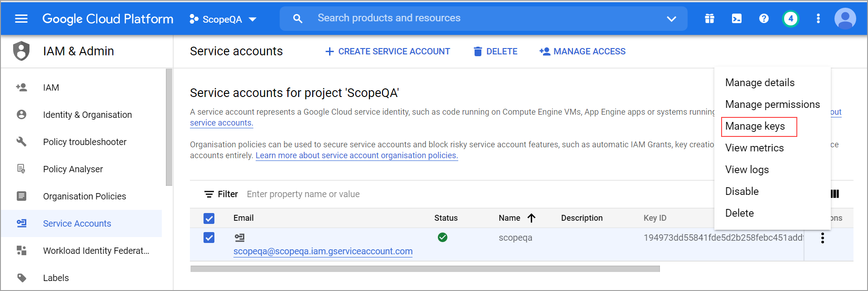Expand the search bar dropdown chevron
The width and height of the screenshot is (868, 291).
pos(671,19)
